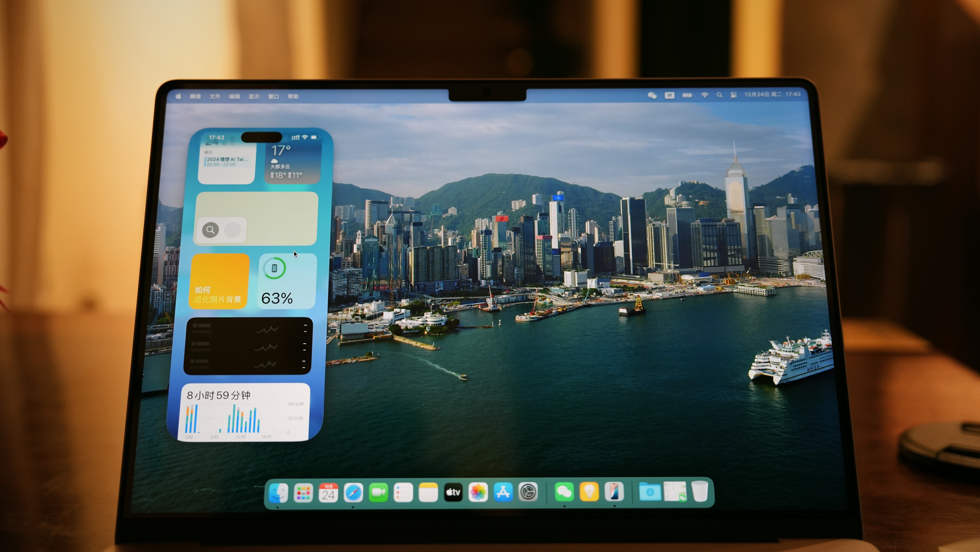Open the Apple menu

[x=178, y=96]
